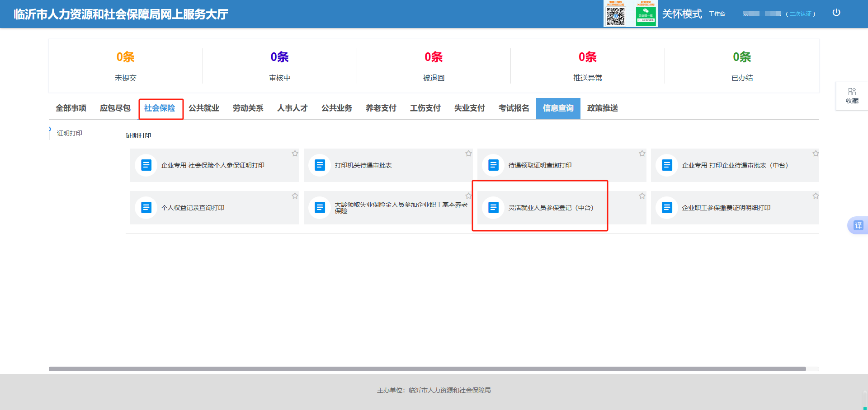Click document icon for 打印机关待遇审批表
The height and width of the screenshot is (410, 868).
point(320,165)
